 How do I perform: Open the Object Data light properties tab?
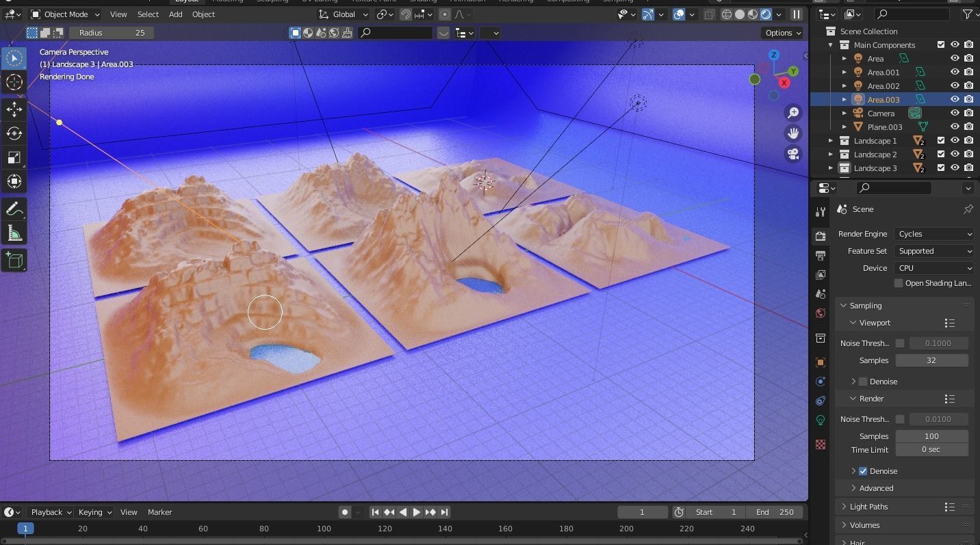tap(821, 419)
